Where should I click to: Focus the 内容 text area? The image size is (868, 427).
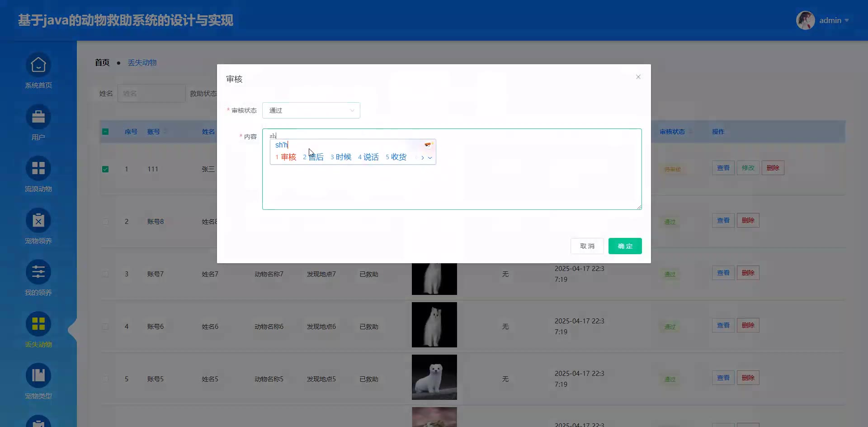[452, 169]
